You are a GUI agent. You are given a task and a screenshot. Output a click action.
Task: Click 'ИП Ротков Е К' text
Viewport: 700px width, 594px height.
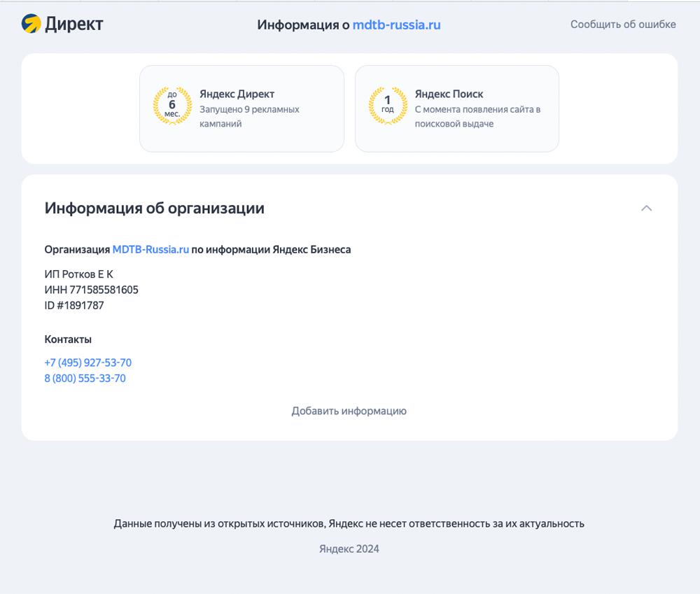coord(78,274)
